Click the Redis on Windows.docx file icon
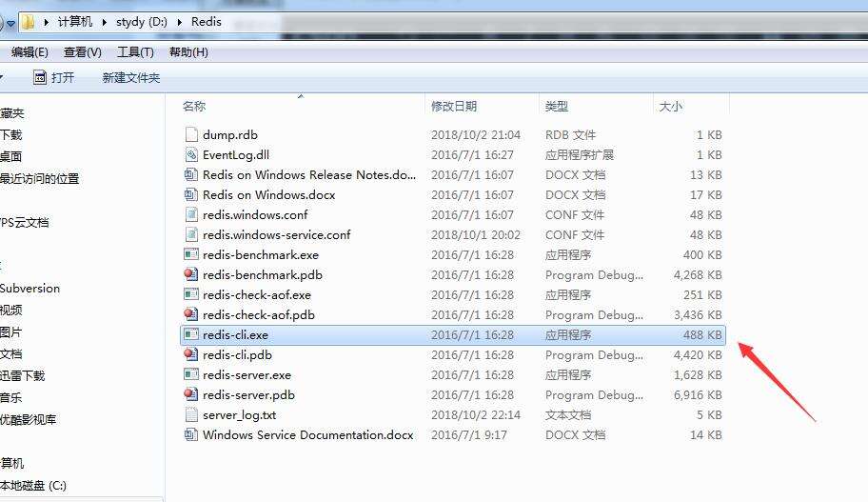Image resolution: width=868 pixels, height=502 pixels. [191, 194]
